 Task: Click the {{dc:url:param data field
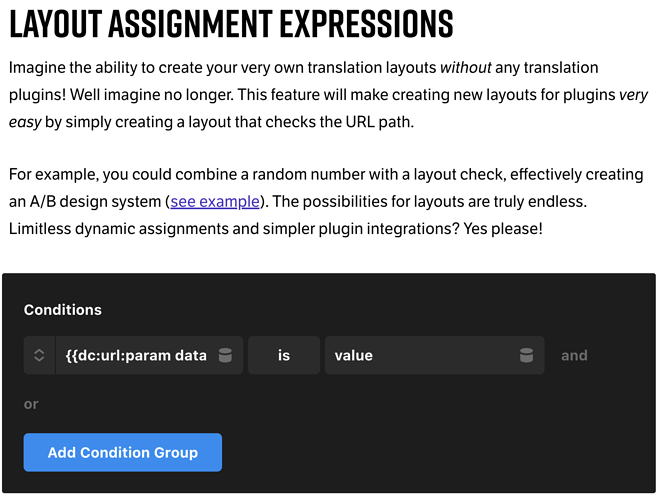click(x=135, y=355)
